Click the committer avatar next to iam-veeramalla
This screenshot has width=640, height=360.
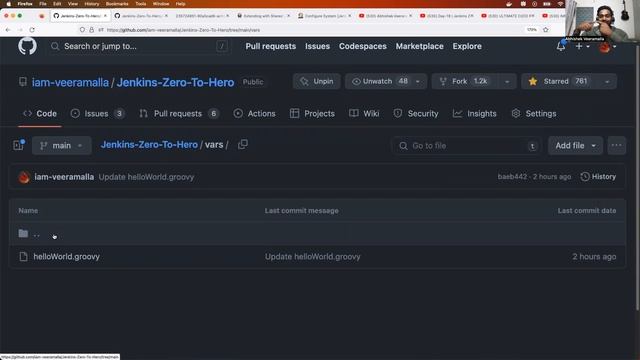click(x=24, y=177)
